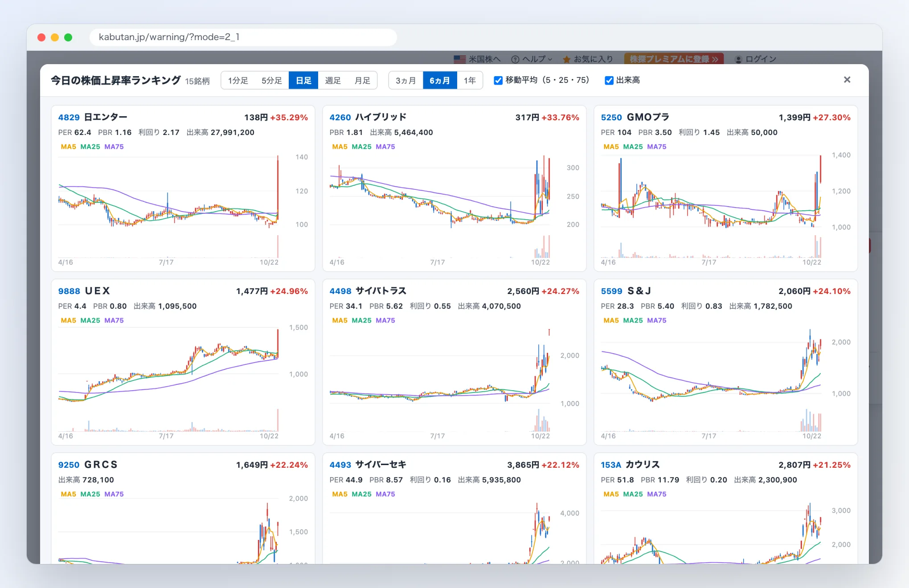Switch to the 1分足 interval tab
Viewport: 909px width, 588px height.
pyautogui.click(x=238, y=80)
